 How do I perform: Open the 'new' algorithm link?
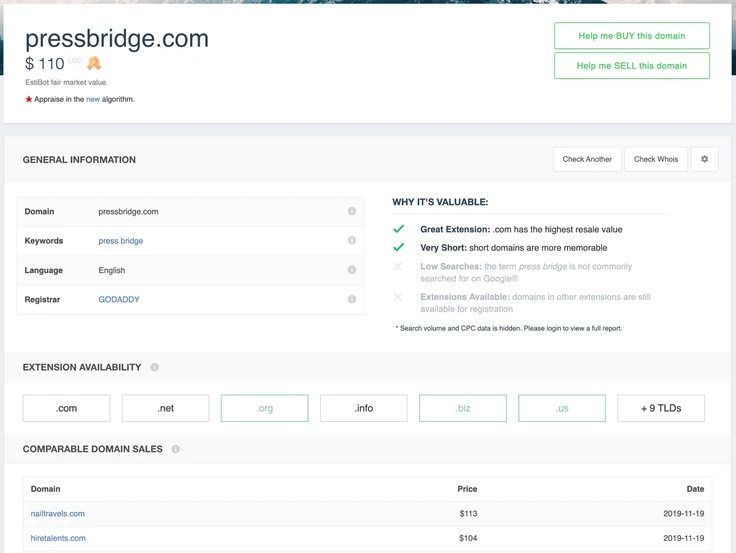pyautogui.click(x=93, y=99)
